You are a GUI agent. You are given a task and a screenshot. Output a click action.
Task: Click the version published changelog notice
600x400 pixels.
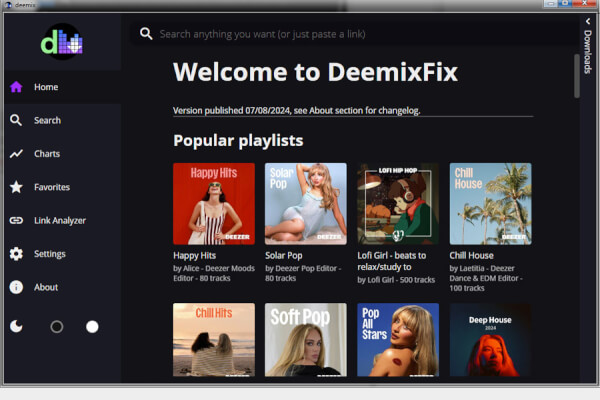[x=297, y=110]
